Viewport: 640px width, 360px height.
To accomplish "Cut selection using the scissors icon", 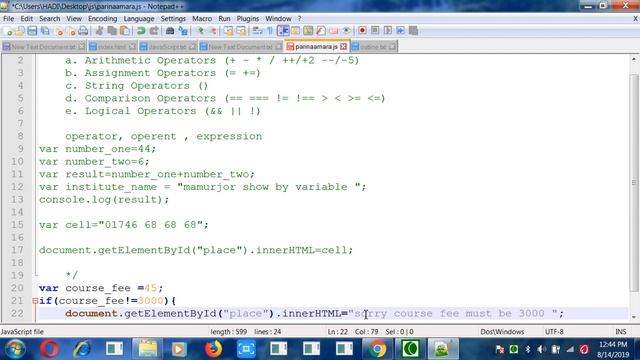I will [x=99, y=31].
